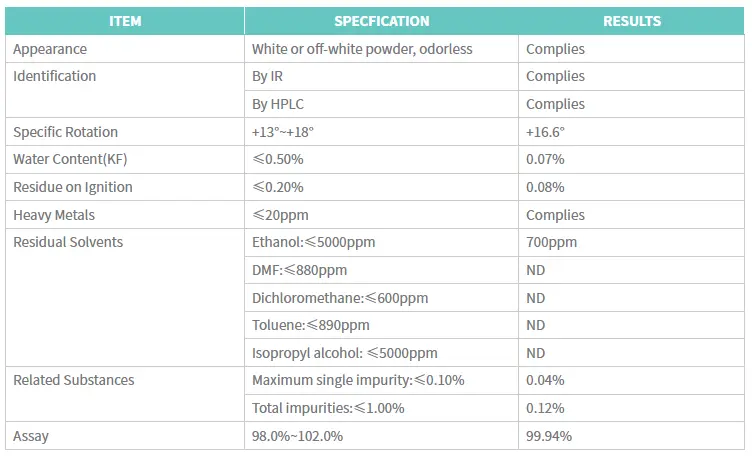Click the ITEM column header
This screenshot has height=457, width=752.
coord(126,21)
